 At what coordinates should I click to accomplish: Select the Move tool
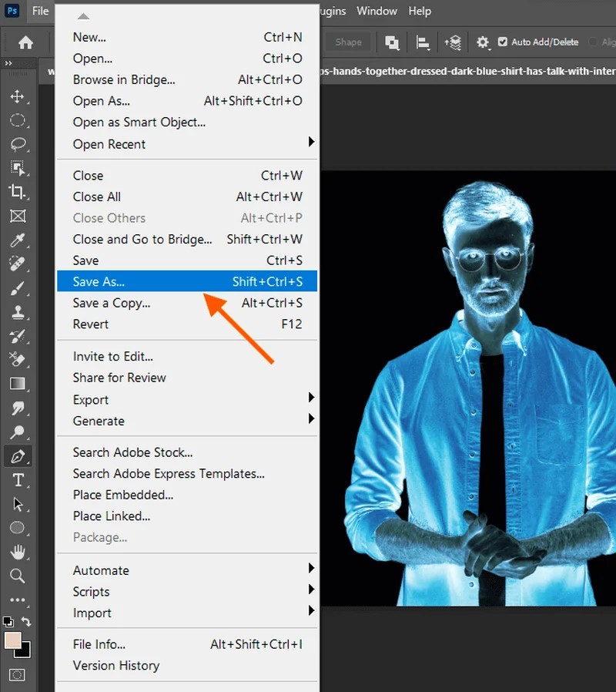tap(18, 96)
